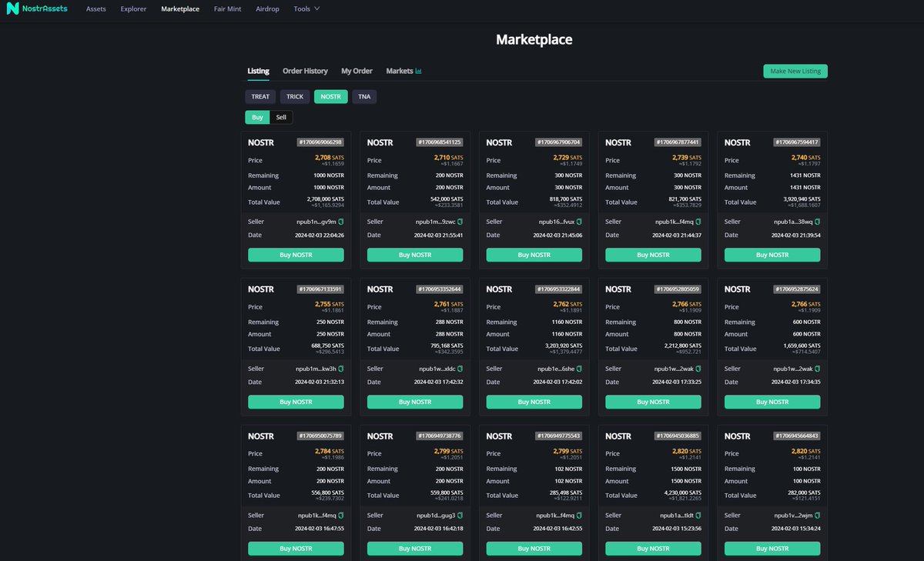Buy NOSTR from order #1706952875624
924x561 pixels.
[x=772, y=402]
